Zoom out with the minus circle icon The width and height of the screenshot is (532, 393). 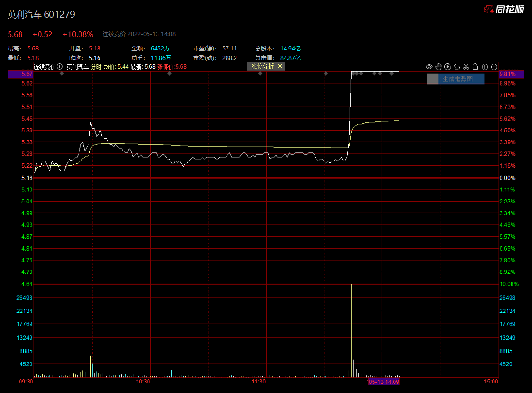tap(494, 67)
